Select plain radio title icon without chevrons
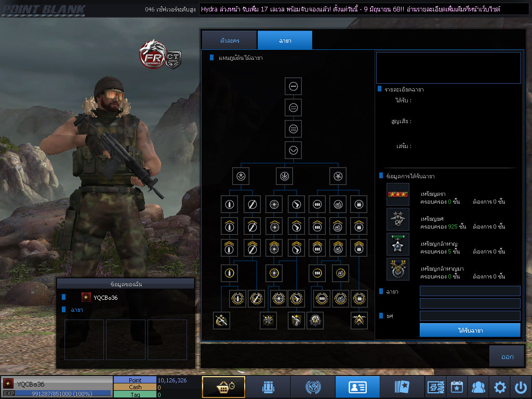The height and width of the screenshot is (399, 532). point(338,204)
